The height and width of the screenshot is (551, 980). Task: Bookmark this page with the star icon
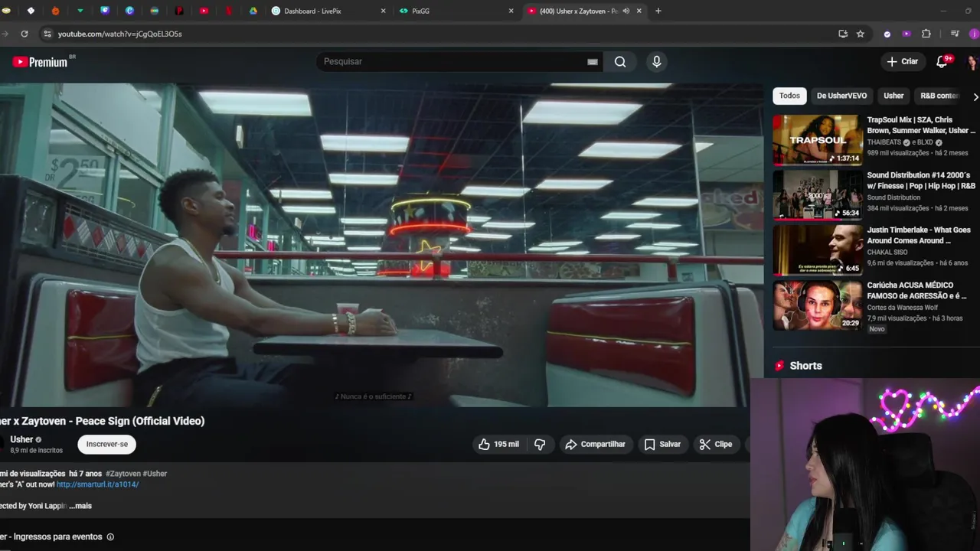(861, 34)
